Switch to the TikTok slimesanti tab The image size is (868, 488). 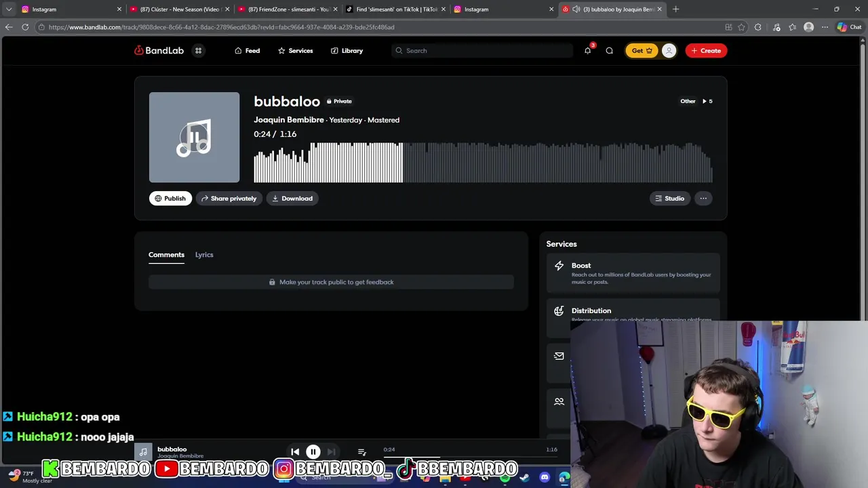[395, 9]
